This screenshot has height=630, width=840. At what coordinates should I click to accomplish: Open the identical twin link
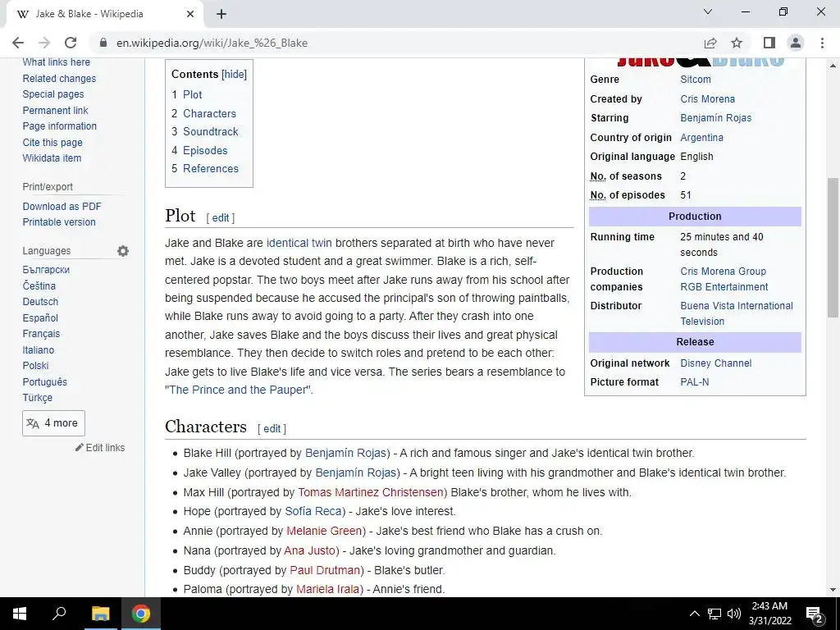pos(299,243)
